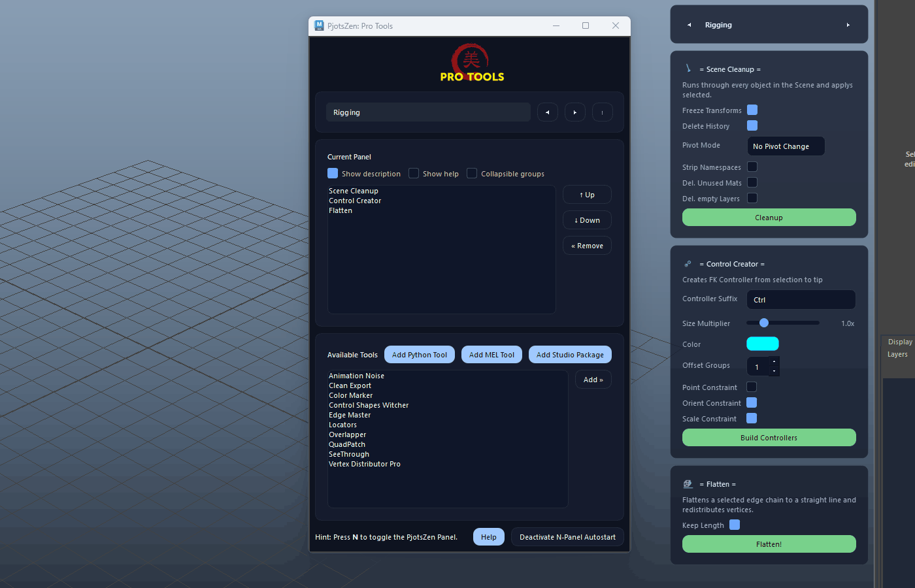Select Control Shapes Witcher tool

coord(369,405)
